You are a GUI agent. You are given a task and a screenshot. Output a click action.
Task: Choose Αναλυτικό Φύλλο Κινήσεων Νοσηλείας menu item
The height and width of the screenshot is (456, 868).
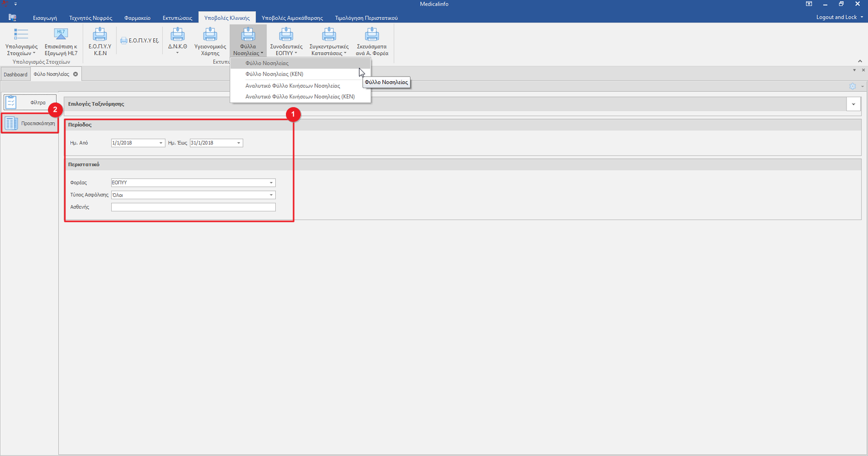(293, 86)
